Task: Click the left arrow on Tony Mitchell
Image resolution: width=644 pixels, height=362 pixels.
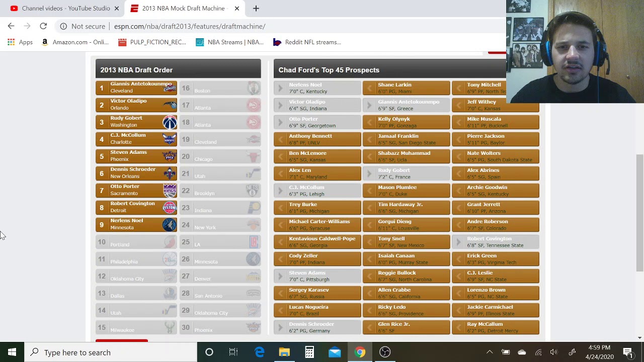Action: point(459,88)
